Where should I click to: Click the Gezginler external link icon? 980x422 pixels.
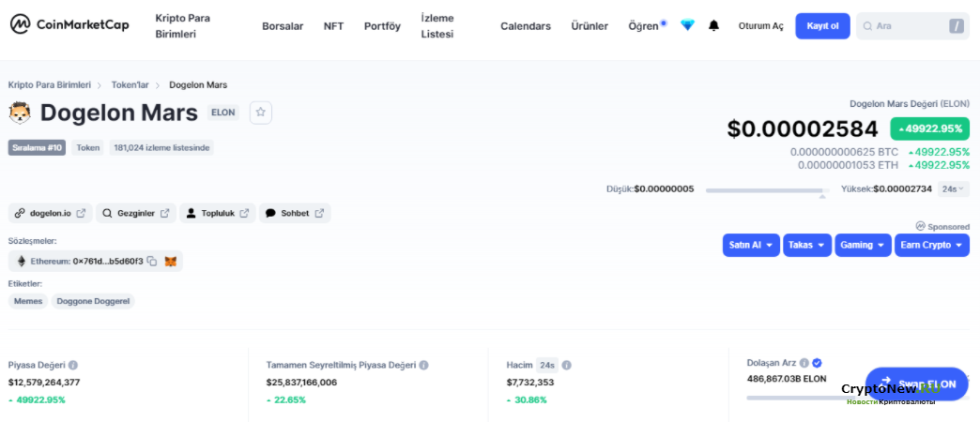click(x=164, y=213)
